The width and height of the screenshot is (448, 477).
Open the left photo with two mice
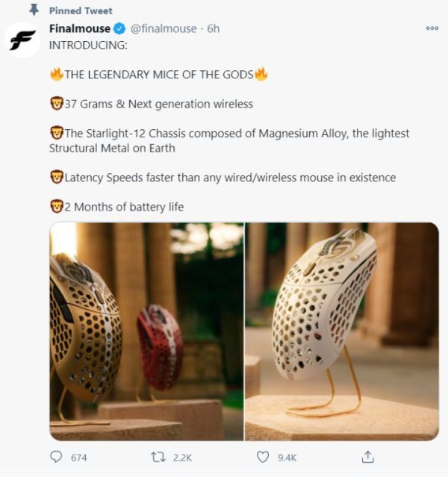(146, 331)
